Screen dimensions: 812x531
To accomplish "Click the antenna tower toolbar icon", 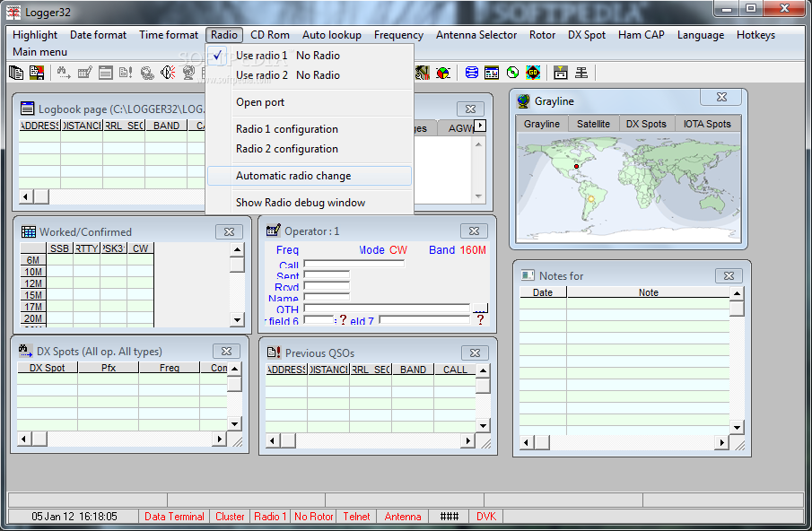I will point(581,73).
